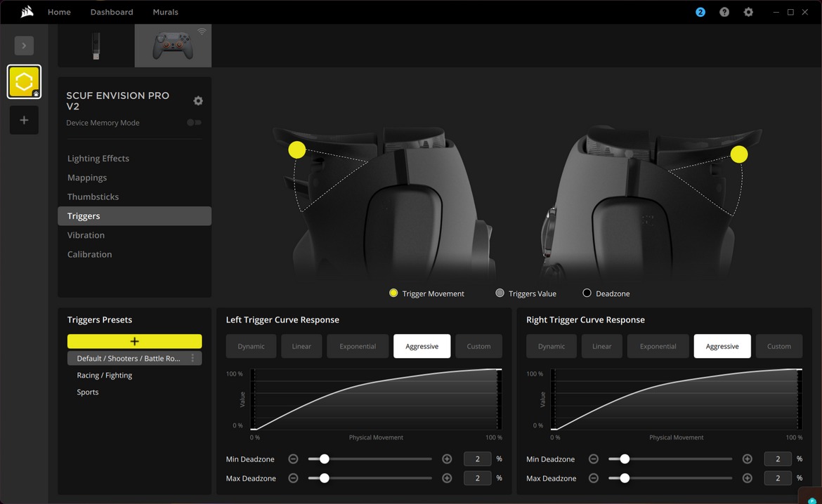Screen dimensions: 822x504
Task: Open the help question mark icon
Action: pyautogui.click(x=724, y=12)
